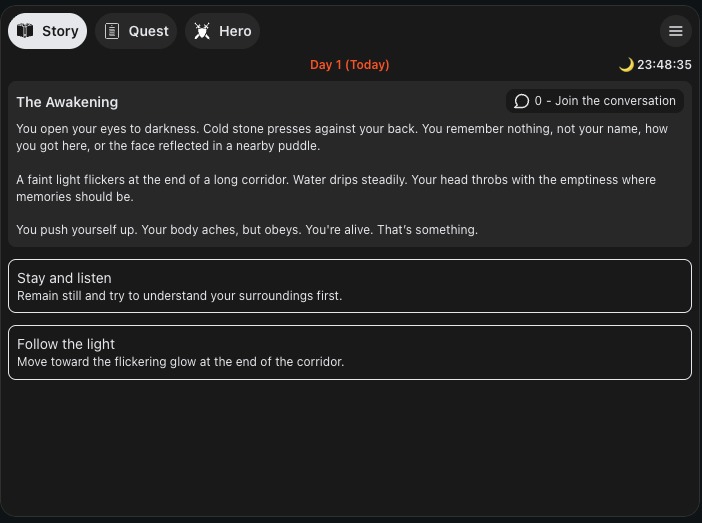Click the 23:48:35 countdown timer

[x=664, y=65]
